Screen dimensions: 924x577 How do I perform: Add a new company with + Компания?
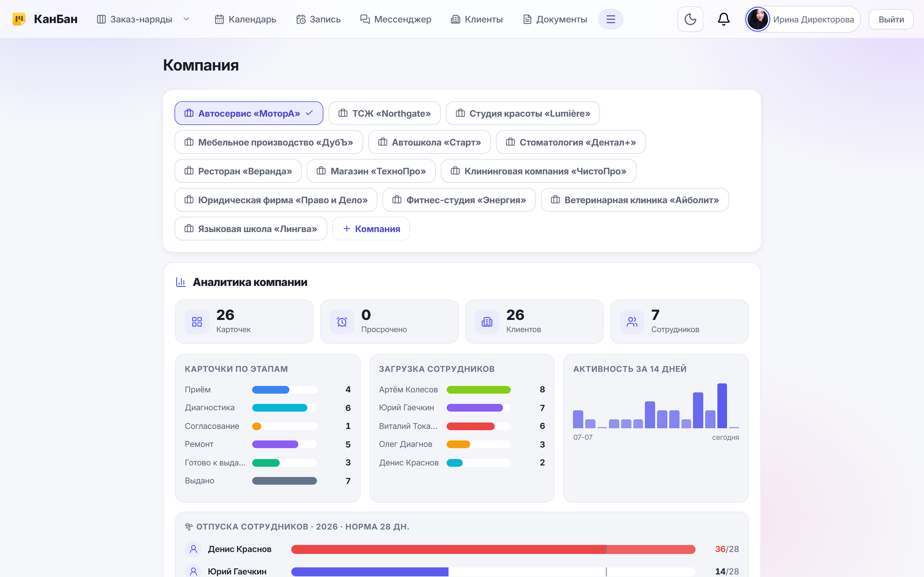(x=371, y=229)
